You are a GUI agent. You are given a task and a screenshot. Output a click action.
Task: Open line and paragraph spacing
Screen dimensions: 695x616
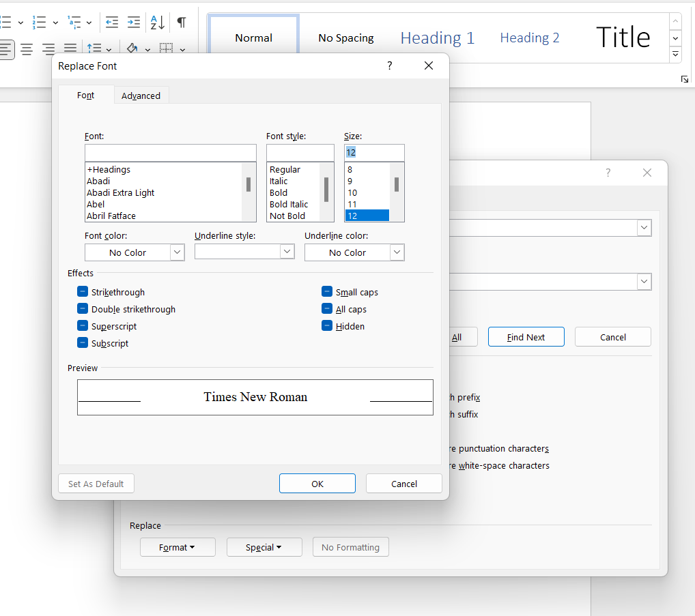point(94,48)
